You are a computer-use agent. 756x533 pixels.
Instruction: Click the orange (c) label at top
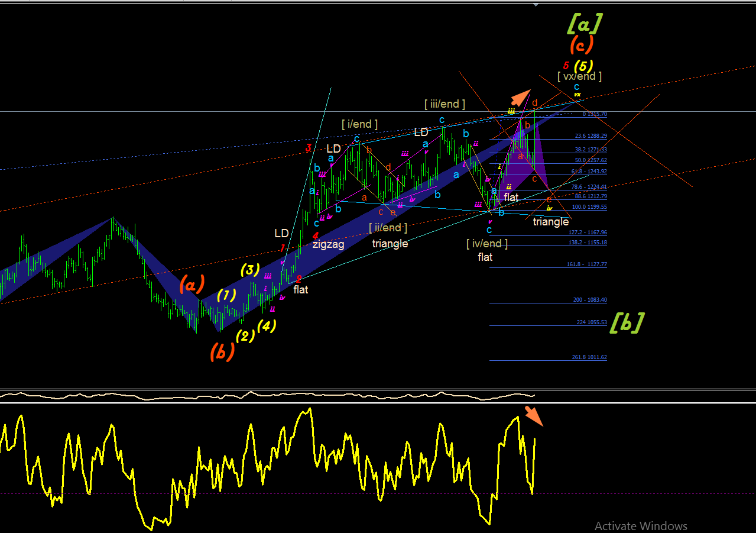[582, 44]
